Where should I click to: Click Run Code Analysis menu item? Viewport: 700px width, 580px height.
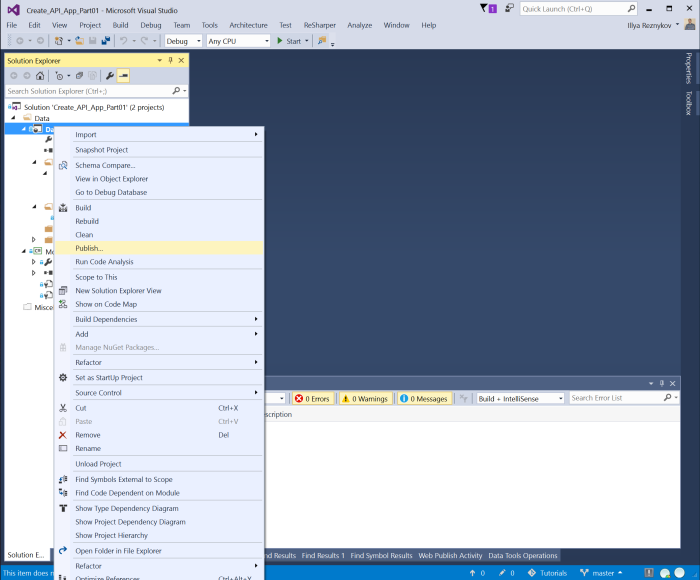(x=159, y=262)
